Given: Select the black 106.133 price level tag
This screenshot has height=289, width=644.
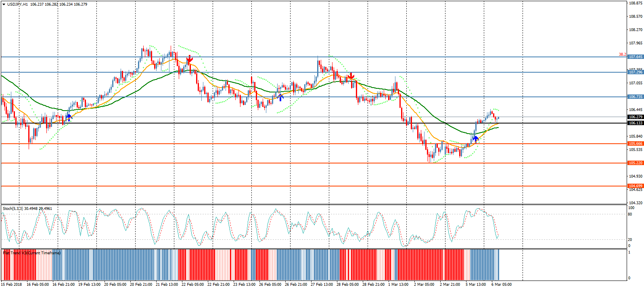Looking at the screenshot, I should (636, 123).
